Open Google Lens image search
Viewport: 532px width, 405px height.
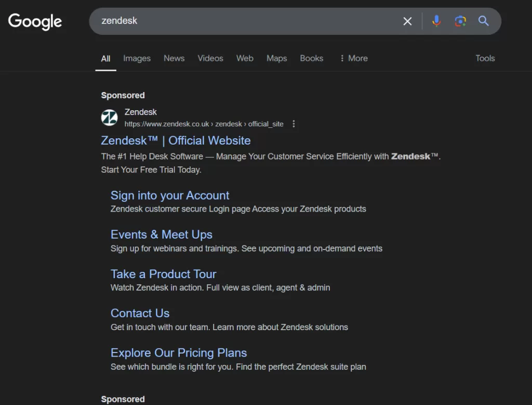pos(460,21)
